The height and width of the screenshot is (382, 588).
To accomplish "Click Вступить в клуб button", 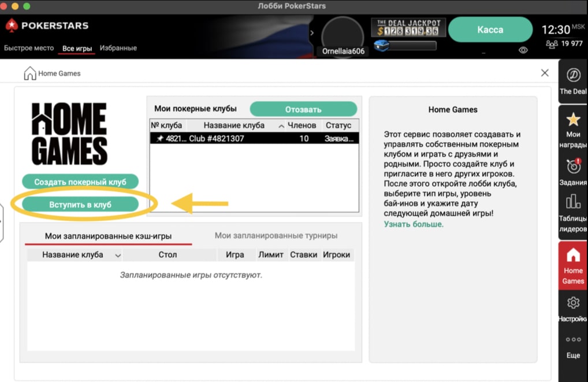I will tap(80, 205).
